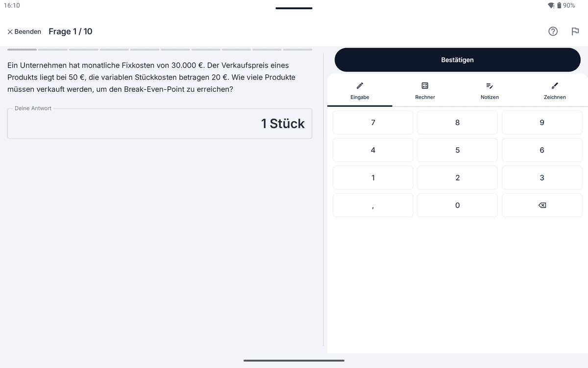The width and height of the screenshot is (588, 368).
Task: Tap the number 3 key
Action: (542, 178)
